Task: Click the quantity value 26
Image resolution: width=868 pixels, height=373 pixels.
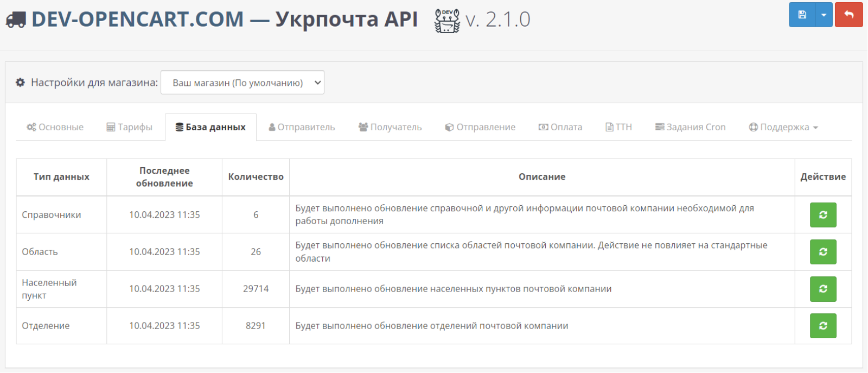Action: 256,252
